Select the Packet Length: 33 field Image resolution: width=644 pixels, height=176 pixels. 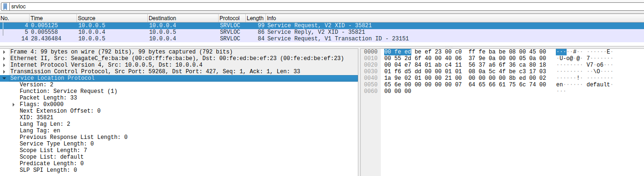pyautogui.click(x=48, y=98)
